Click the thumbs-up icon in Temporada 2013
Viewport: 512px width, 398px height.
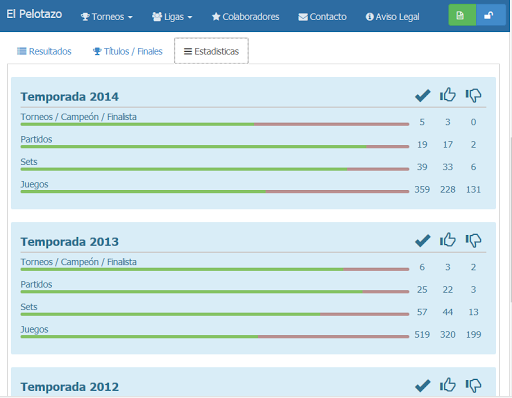click(x=448, y=240)
